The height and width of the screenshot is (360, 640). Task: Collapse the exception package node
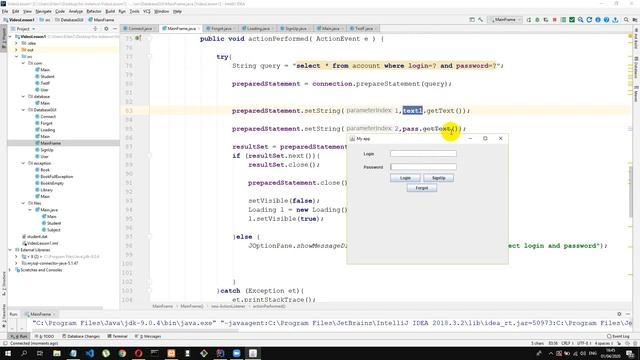[x=23, y=163]
